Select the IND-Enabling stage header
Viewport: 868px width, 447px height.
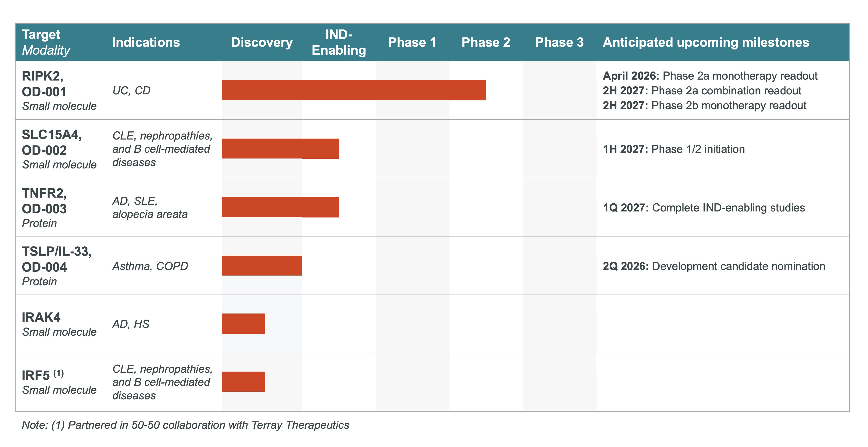click(x=339, y=42)
